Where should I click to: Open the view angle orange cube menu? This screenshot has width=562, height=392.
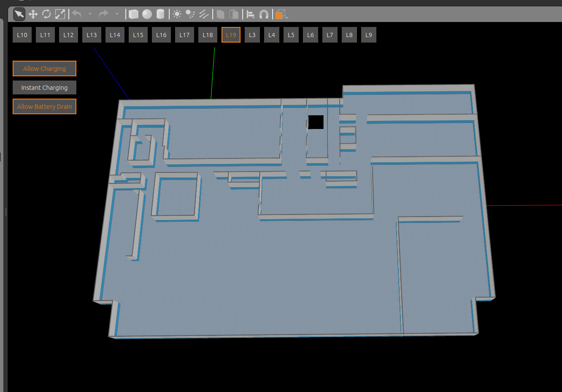(x=281, y=15)
